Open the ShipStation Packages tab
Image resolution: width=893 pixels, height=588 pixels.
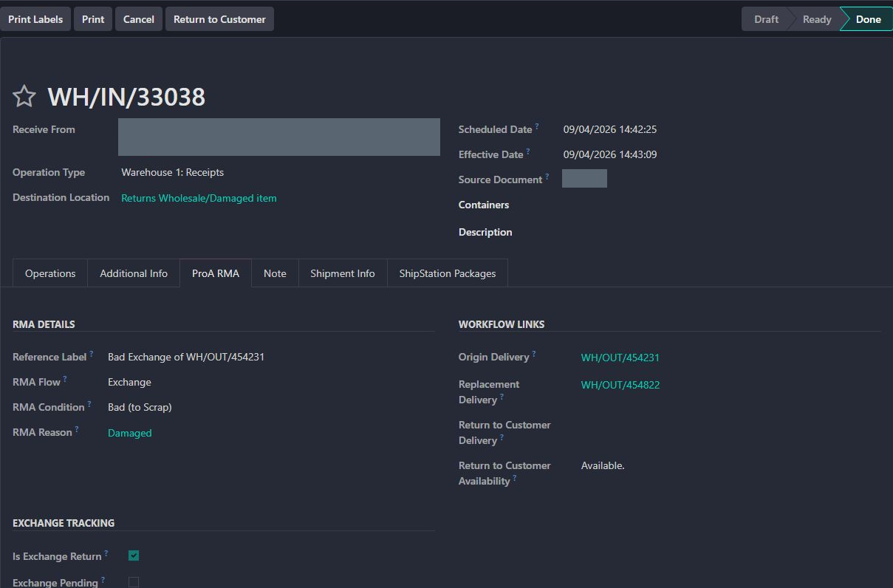pyautogui.click(x=448, y=273)
